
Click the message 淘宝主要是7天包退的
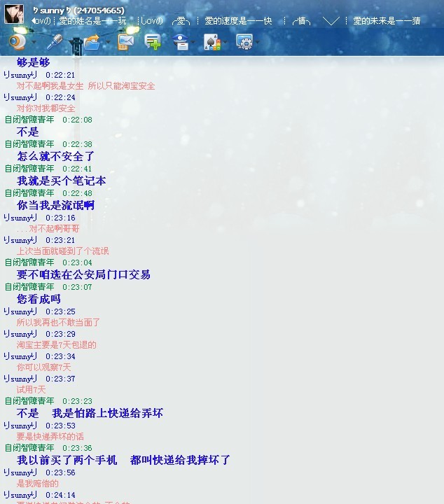point(56,344)
